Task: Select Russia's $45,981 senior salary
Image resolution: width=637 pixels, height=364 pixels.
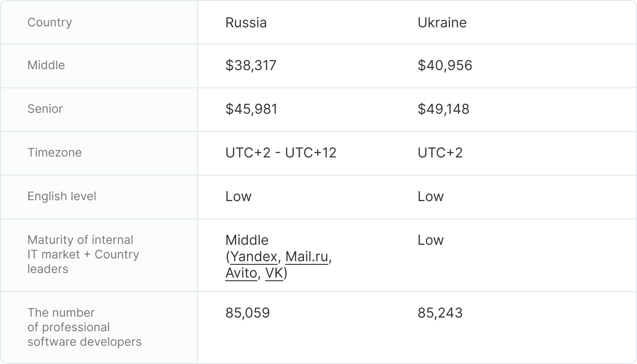Action: pyautogui.click(x=251, y=109)
